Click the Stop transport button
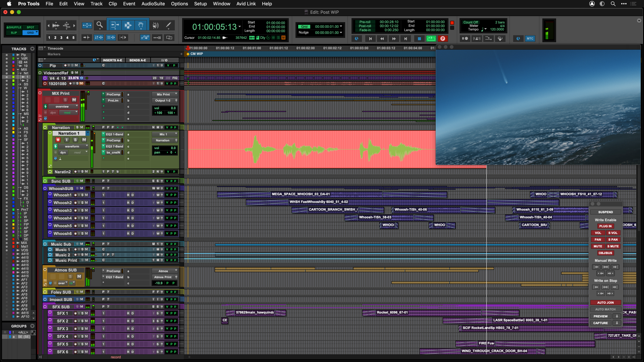Viewport: 644px width, 362px height. pyautogui.click(x=419, y=39)
